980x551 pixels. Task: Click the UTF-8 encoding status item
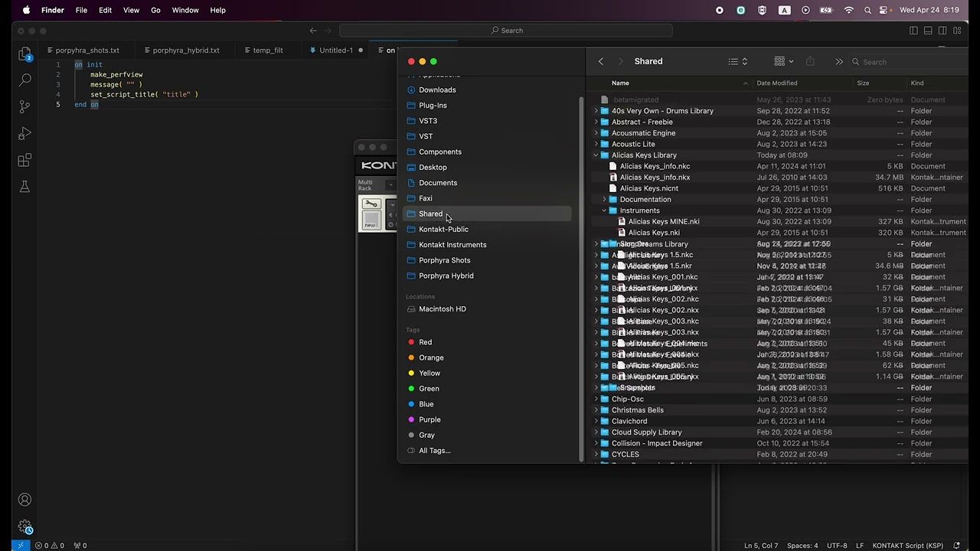point(837,546)
